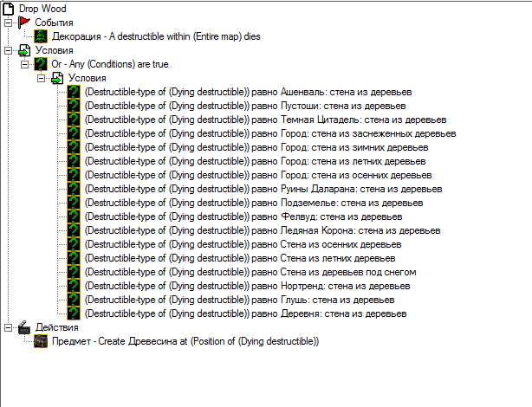Screen dimensions: 532x407
Task: Click the question icon for Деревня condition
Action: tap(74, 313)
